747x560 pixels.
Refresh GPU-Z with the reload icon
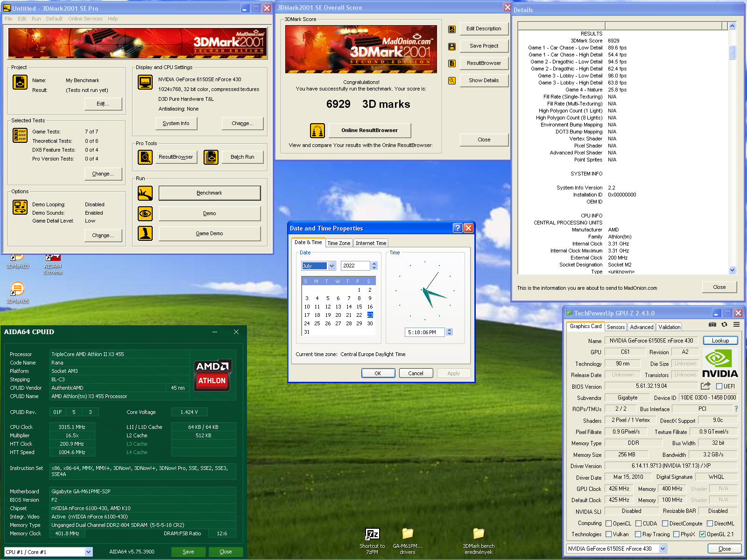725,324
